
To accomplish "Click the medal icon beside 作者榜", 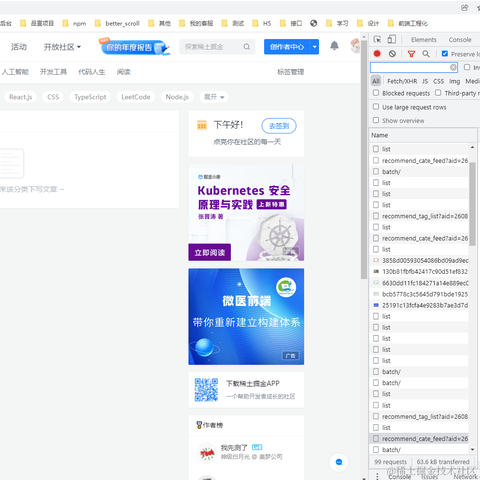I will [x=199, y=425].
